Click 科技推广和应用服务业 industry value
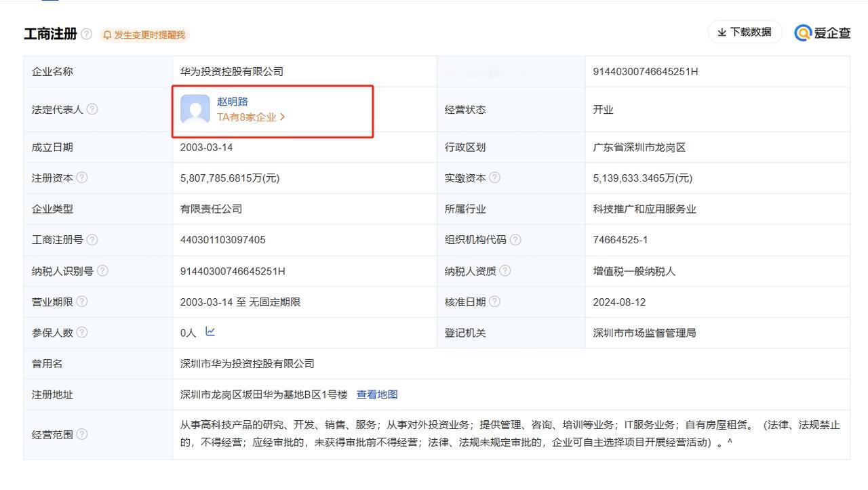Screen dimensions: 868x490 pyautogui.click(x=644, y=209)
